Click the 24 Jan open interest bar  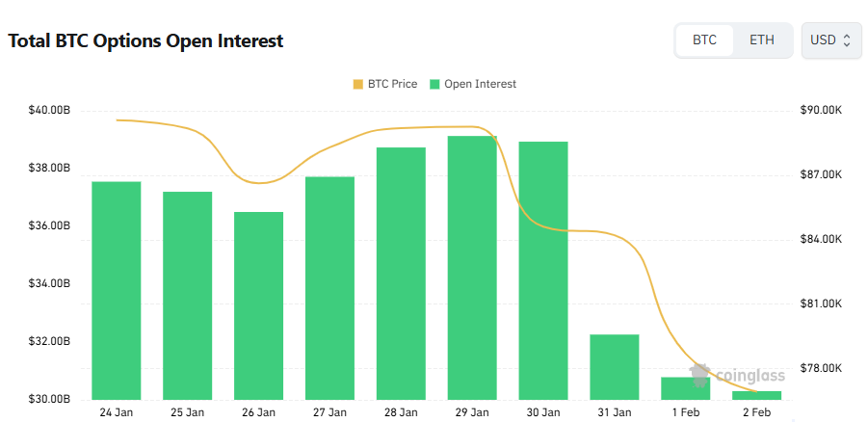[117, 290]
